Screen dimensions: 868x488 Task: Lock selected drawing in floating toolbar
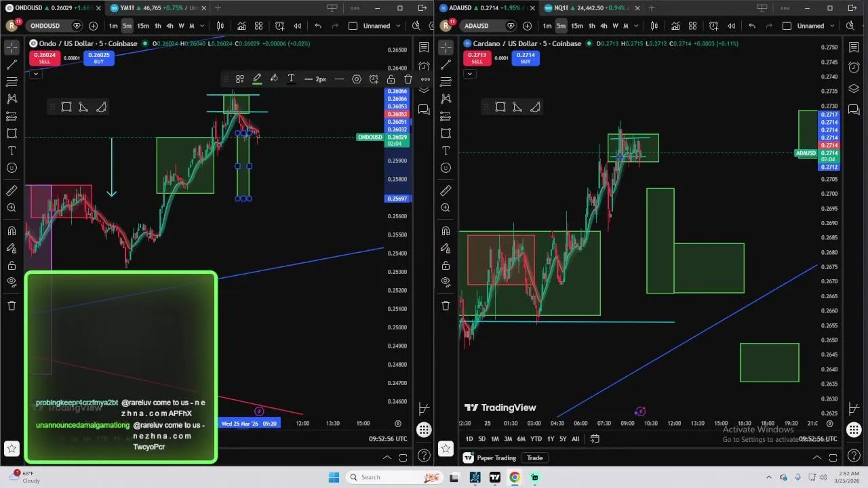coord(391,79)
